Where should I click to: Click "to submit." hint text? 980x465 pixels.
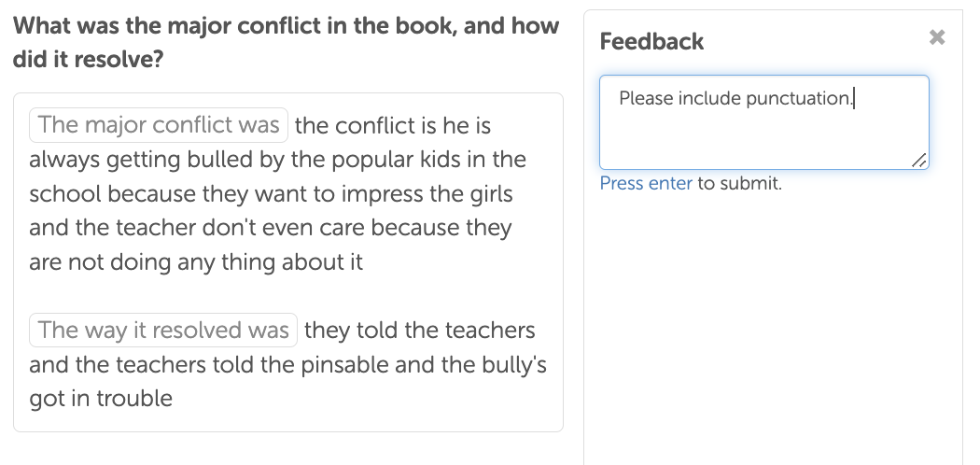[x=739, y=183]
